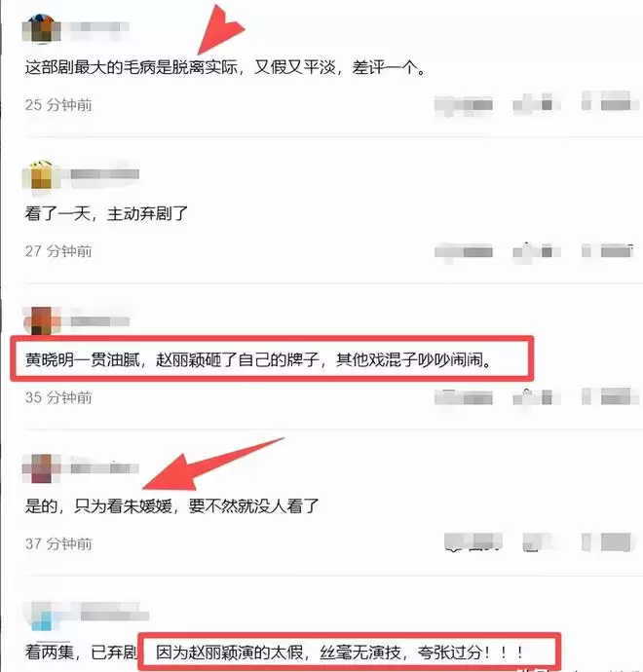Click the like icon in the 37 分钟前 row
This screenshot has width=643, height=672.
(537, 543)
